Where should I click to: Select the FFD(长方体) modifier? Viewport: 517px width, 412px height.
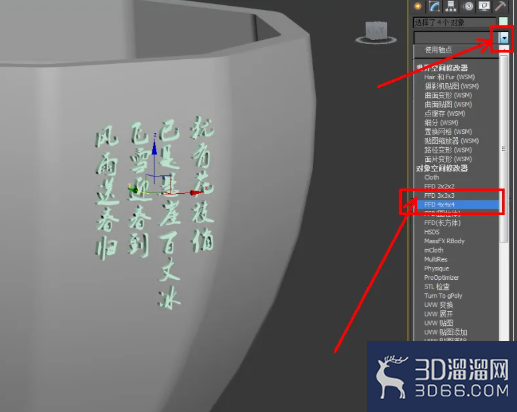(x=442, y=223)
